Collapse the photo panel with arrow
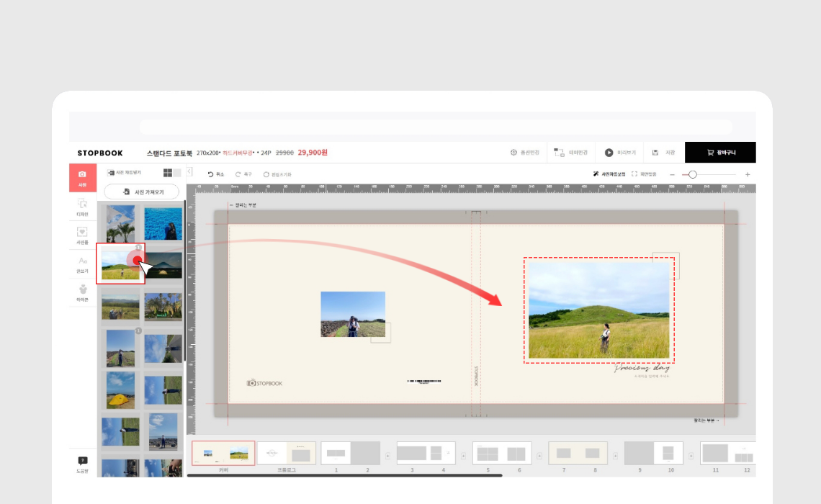This screenshot has width=821, height=504. tap(189, 171)
